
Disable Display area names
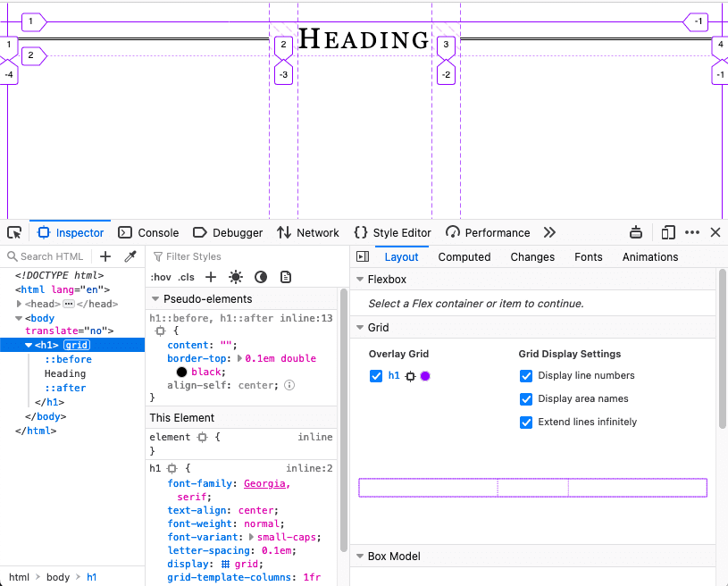(x=526, y=399)
